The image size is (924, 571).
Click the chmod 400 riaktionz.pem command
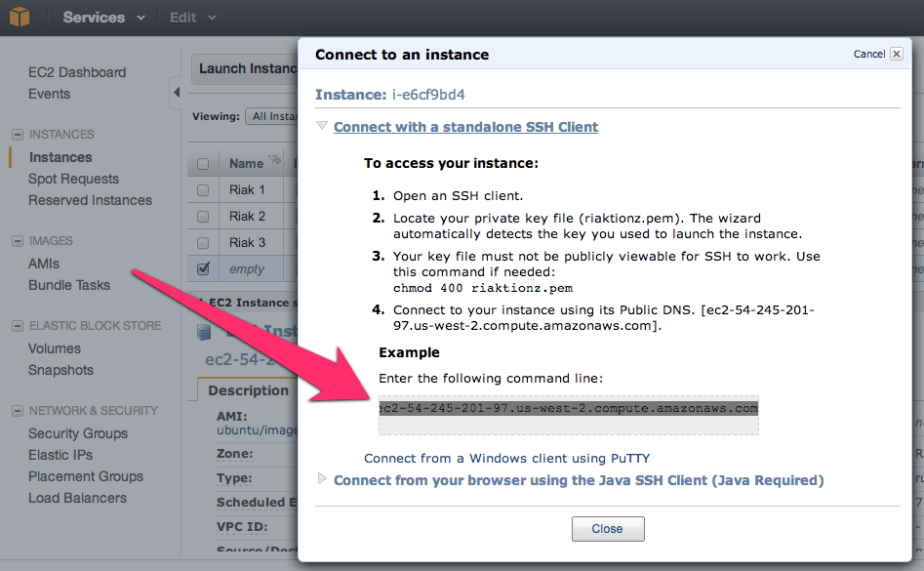(483, 288)
